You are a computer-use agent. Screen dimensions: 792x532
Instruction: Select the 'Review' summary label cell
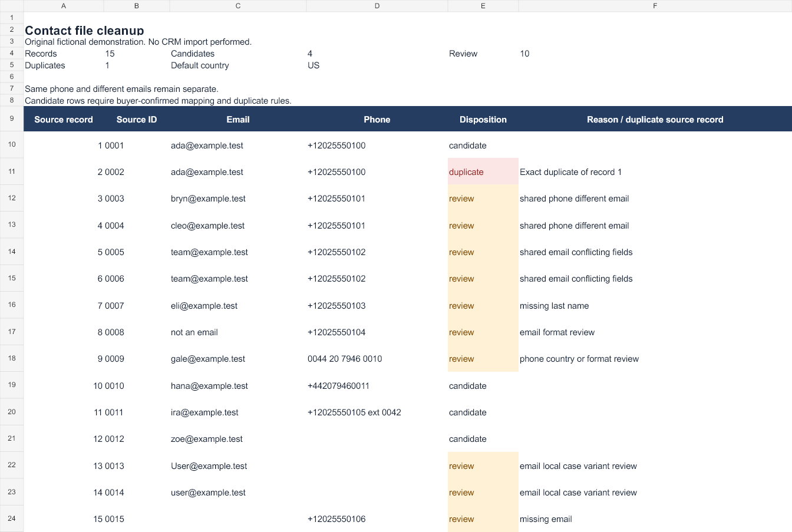pyautogui.click(x=483, y=54)
